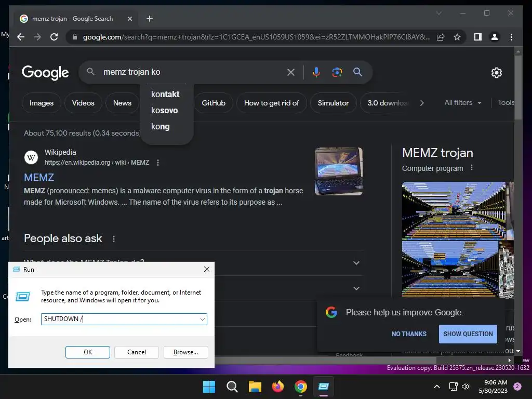The image size is (532, 399).
Task: Open the All filters dropdown
Action: [x=463, y=102]
